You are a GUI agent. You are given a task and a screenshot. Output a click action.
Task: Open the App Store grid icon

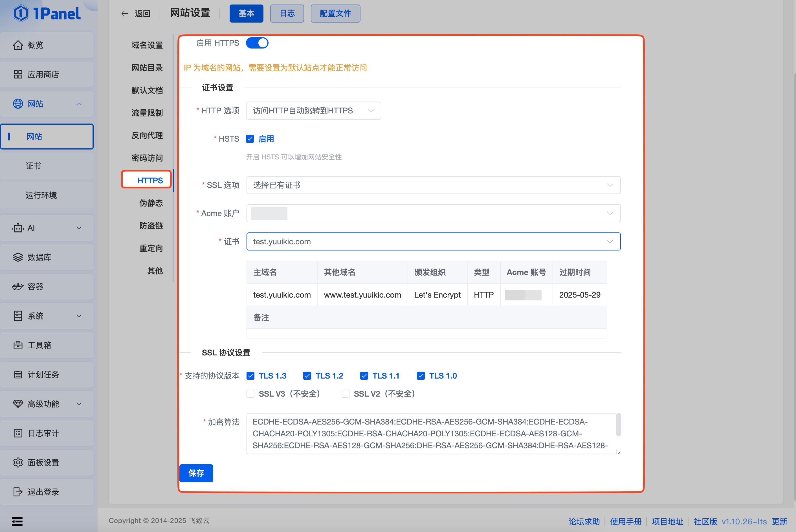pyautogui.click(x=18, y=74)
